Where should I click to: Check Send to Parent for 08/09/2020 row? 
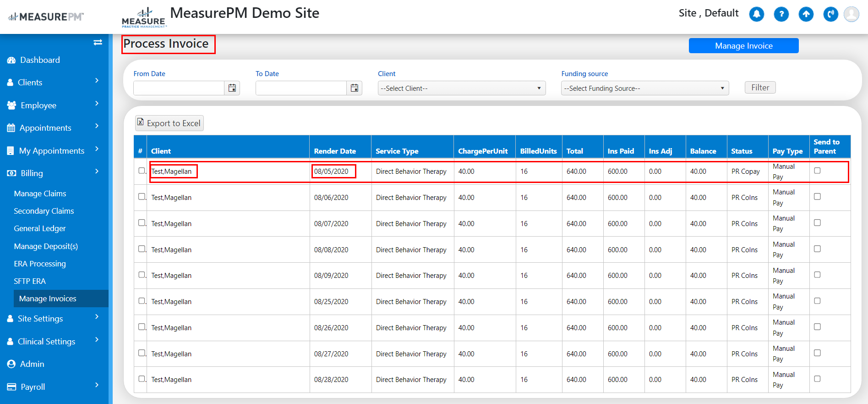[817, 275]
